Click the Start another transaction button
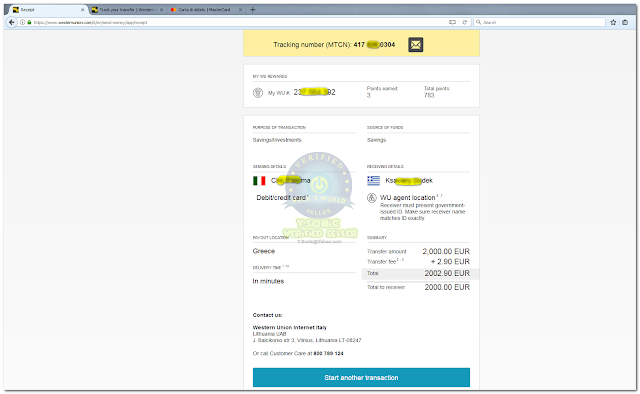Image resolution: width=640 pixels, height=394 pixels. (361, 378)
